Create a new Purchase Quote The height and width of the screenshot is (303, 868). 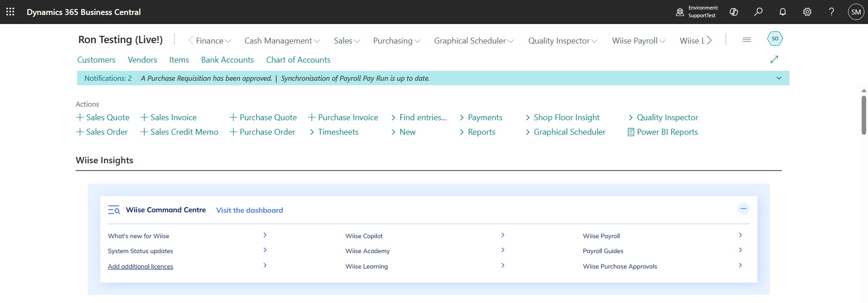[263, 117]
